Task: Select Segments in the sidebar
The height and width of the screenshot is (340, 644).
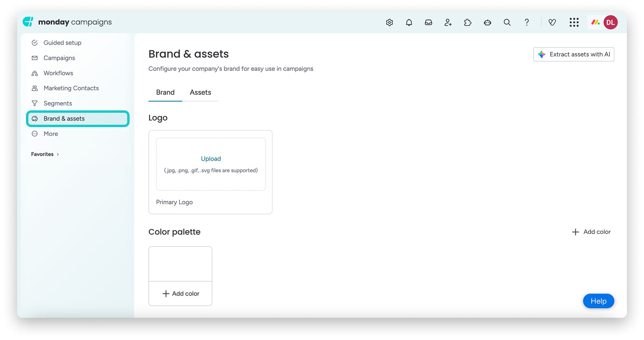Action: (78, 103)
